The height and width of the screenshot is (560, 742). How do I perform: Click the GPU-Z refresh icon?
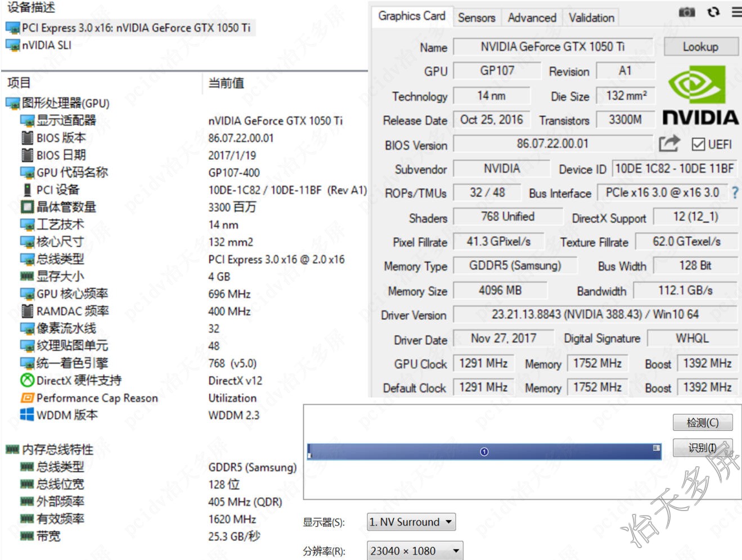tap(714, 12)
